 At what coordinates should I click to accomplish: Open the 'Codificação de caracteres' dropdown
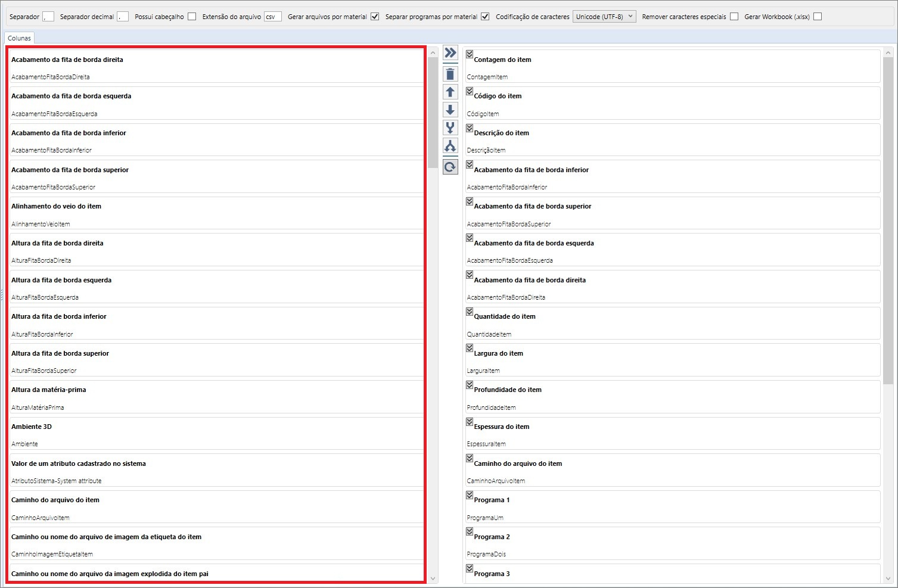(604, 17)
